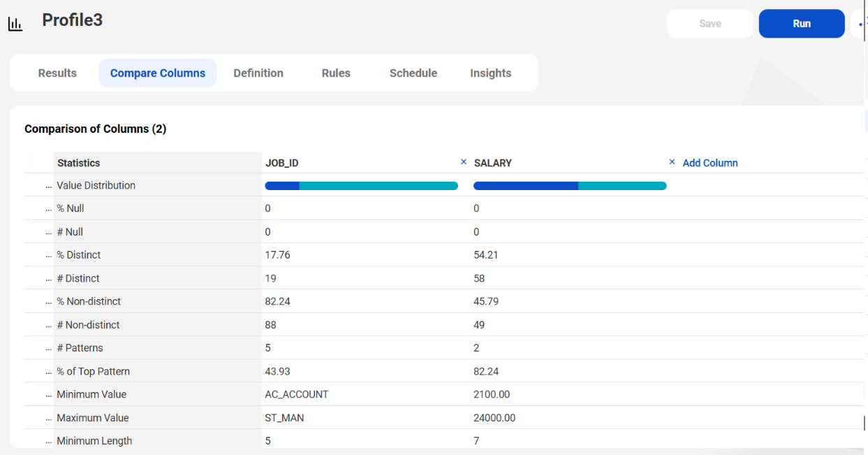868x455 pixels.
Task: Open the Definition tab
Action: click(258, 73)
